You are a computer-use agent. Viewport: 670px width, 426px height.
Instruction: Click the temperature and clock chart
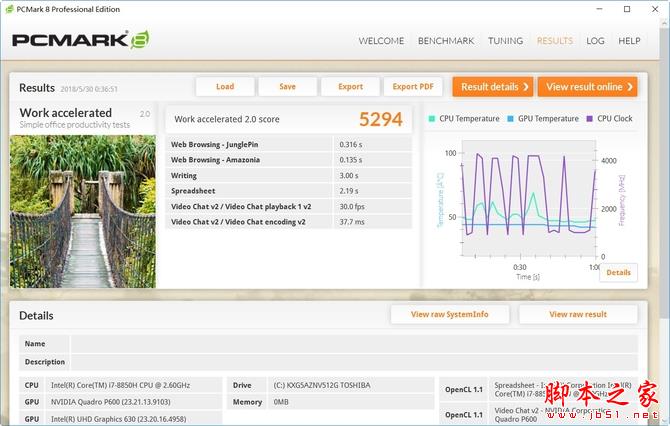(529, 199)
